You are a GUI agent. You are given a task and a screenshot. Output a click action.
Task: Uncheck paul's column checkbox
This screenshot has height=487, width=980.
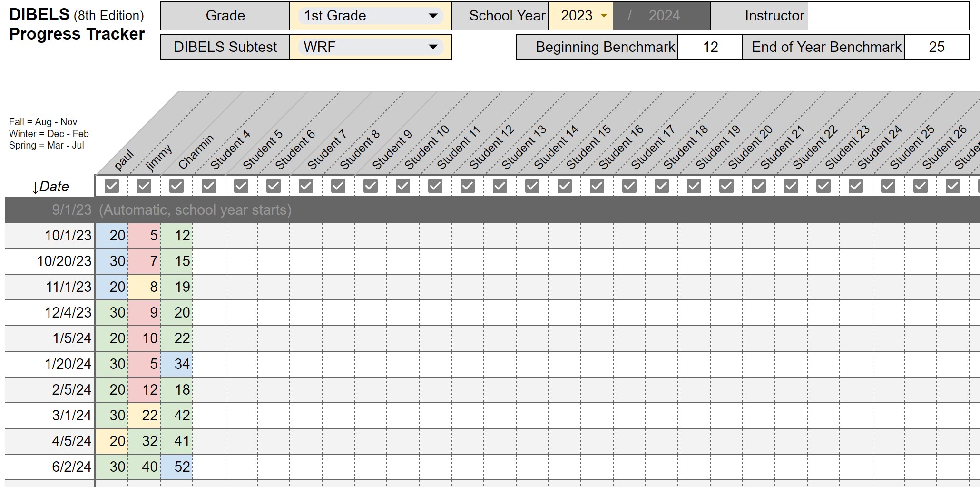tap(112, 186)
